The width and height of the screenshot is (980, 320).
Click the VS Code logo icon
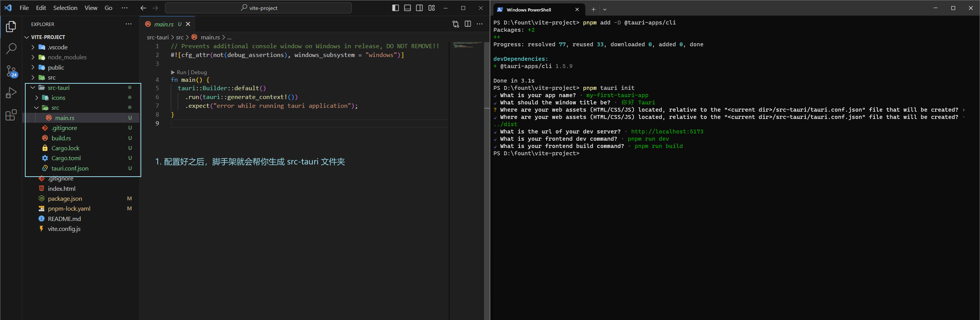click(x=8, y=8)
